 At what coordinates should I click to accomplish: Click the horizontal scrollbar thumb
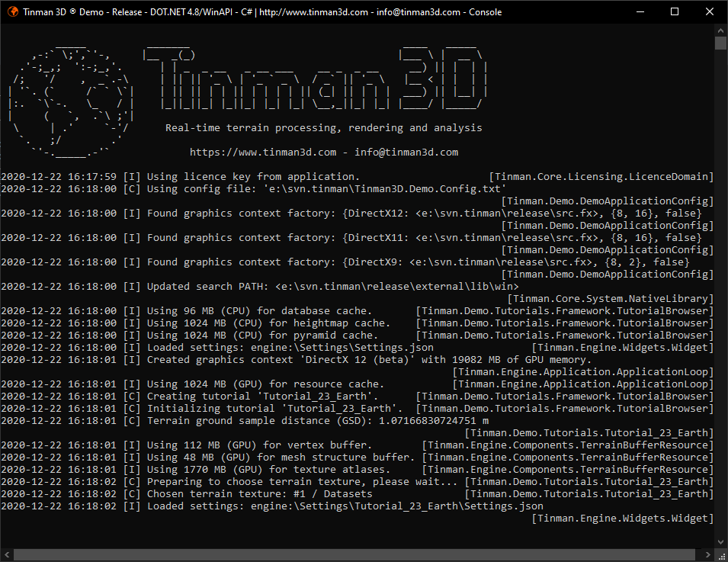coord(354,554)
